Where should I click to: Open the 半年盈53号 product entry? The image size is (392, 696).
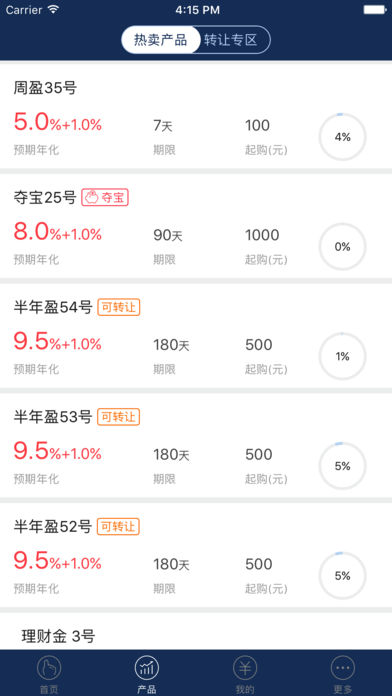196,445
